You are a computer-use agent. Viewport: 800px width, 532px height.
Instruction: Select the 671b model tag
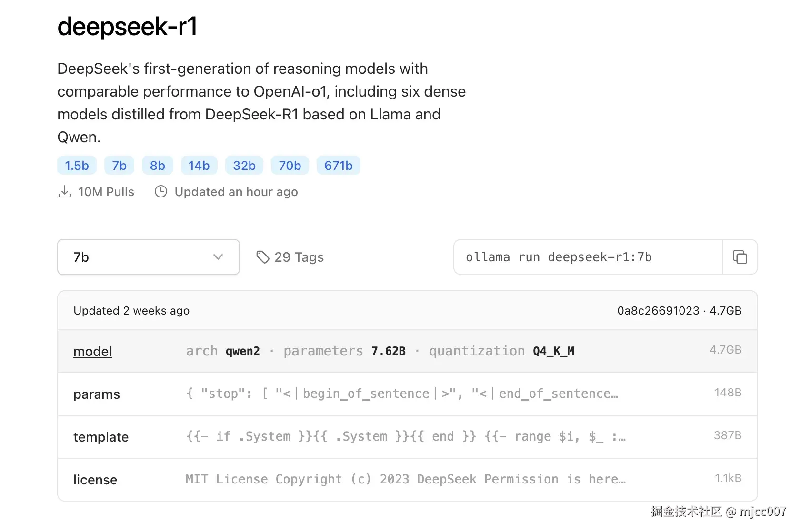click(338, 166)
